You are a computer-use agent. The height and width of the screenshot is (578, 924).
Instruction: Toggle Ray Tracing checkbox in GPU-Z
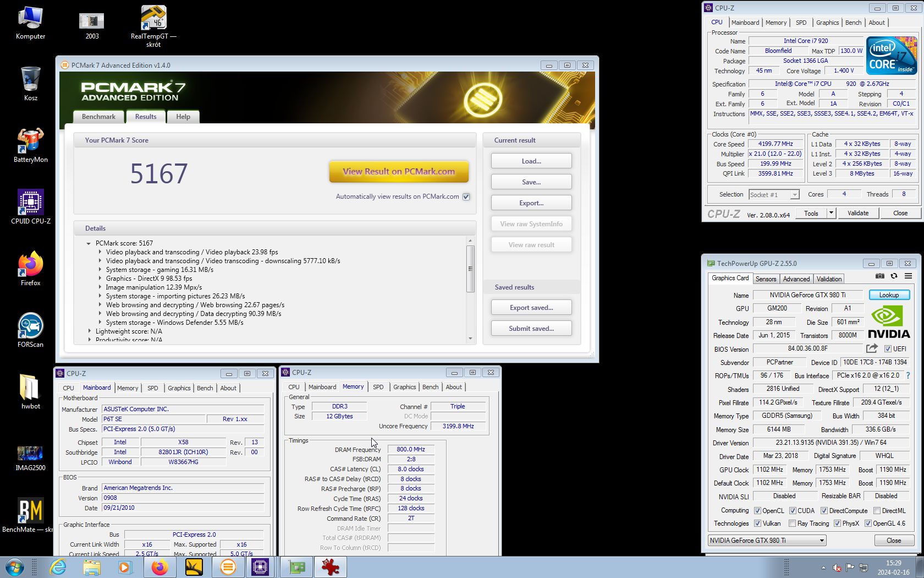[x=792, y=524]
